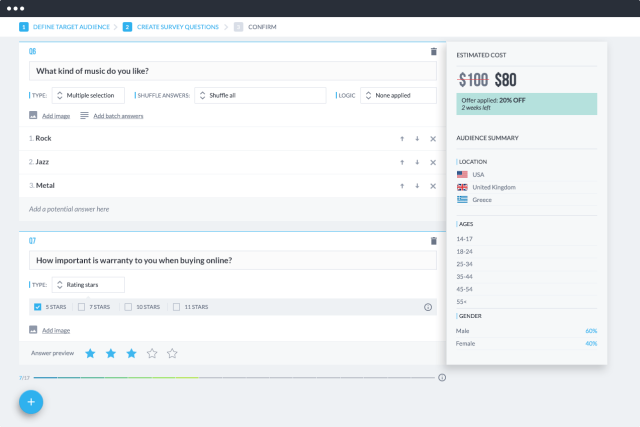Enable the 10 STARS option

[x=128, y=307]
